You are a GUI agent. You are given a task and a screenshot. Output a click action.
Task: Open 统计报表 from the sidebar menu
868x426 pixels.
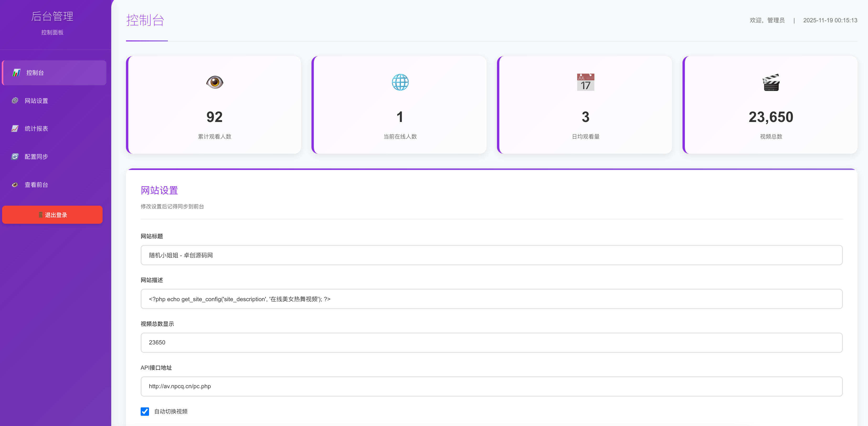pos(36,129)
